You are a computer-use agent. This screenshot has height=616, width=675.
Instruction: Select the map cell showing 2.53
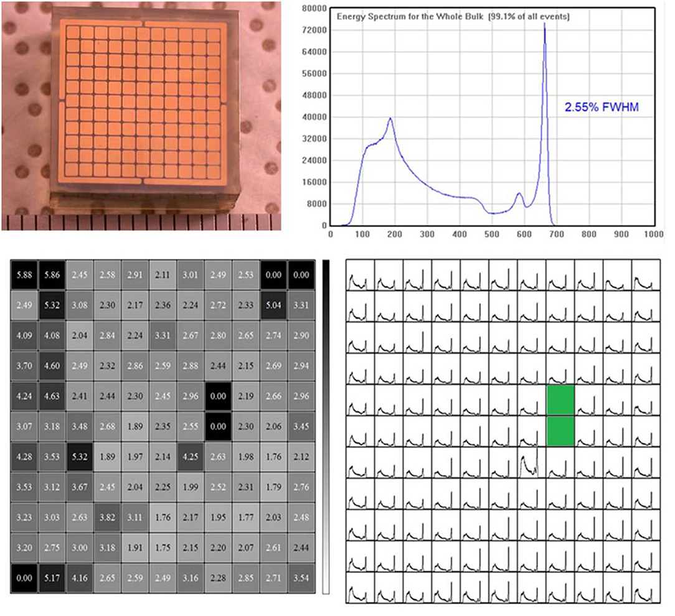pos(246,274)
